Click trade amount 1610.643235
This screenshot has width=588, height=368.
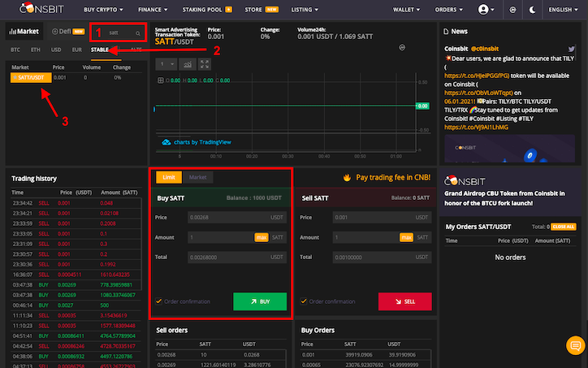coord(115,275)
